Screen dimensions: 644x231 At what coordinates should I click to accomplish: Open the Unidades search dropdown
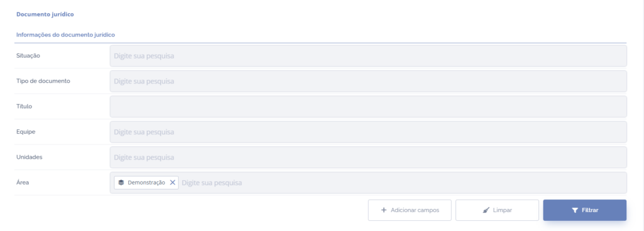pyautogui.click(x=368, y=158)
